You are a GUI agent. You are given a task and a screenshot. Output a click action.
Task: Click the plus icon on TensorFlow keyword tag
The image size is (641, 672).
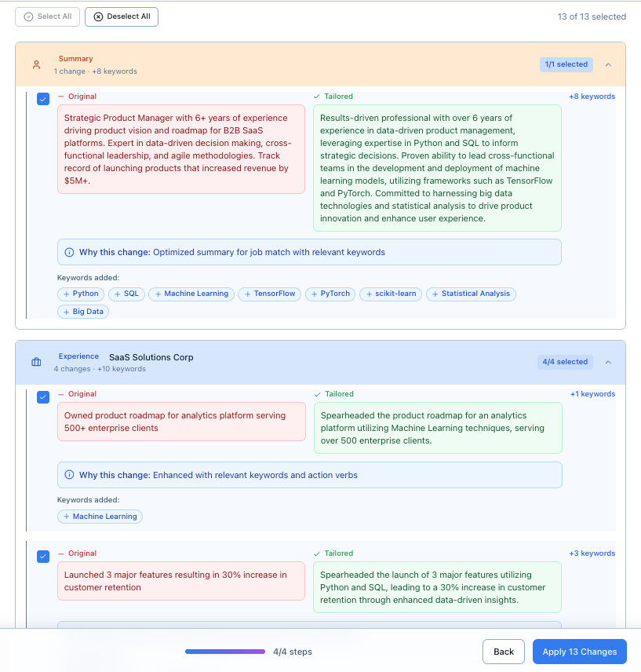pyautogui.click(x=248, y=294)
